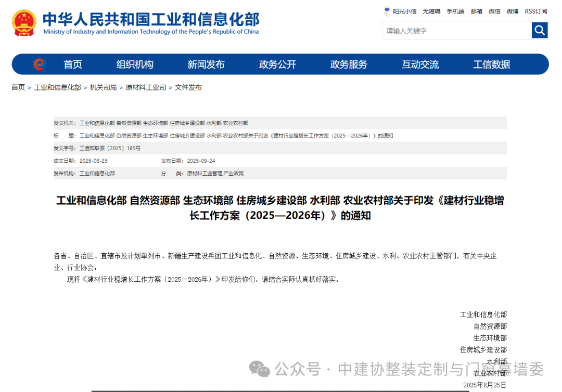Click the red gear icon in navigation bar

coord(39,64)
